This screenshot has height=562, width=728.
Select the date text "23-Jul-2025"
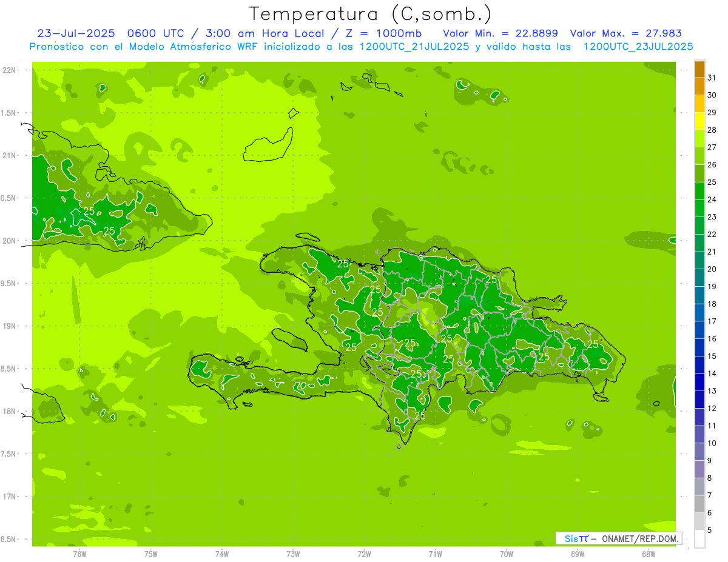click(x=76, y=33)
